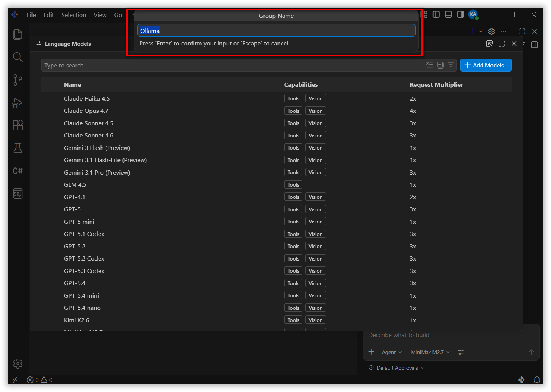Open the Go menu
This screenshot has width=551, height=392.
(118, 15)
